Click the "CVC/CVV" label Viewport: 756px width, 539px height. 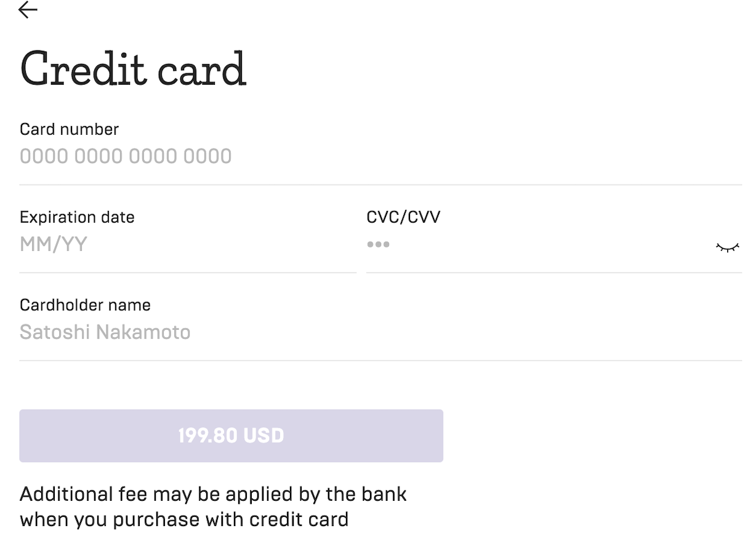point(403,217)
